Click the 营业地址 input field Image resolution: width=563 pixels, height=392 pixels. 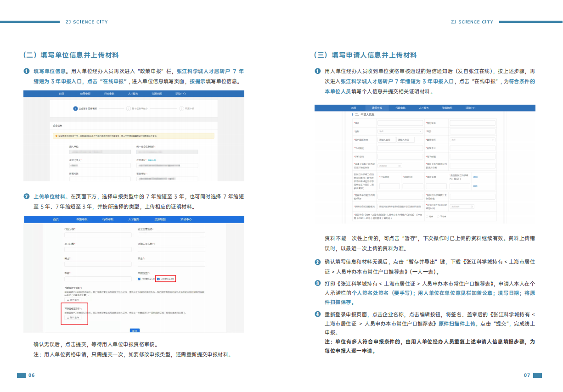coord(167,179)
